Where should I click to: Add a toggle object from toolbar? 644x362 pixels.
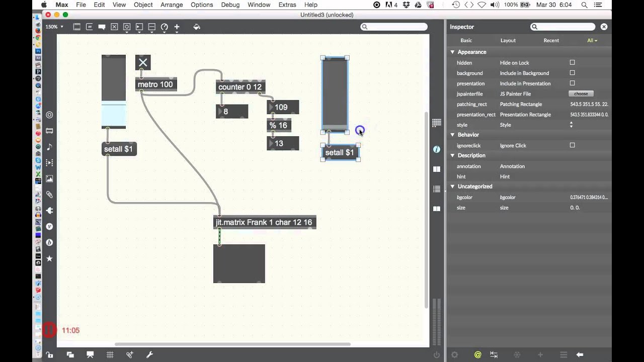pyautogui.click(x=114, y=27)
